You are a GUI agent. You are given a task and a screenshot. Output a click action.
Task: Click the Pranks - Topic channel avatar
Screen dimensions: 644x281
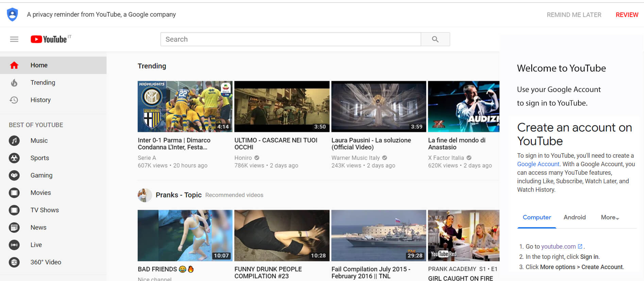coord(145,195)
